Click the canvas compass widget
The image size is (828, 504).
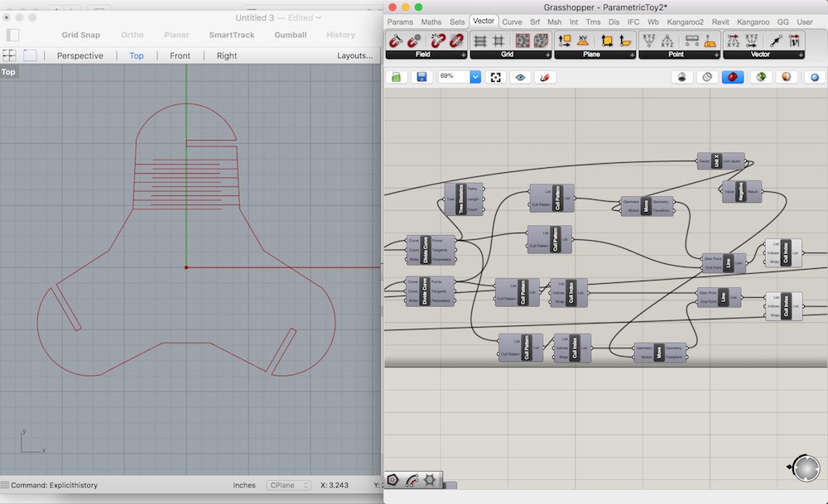[x=806, y=468]
